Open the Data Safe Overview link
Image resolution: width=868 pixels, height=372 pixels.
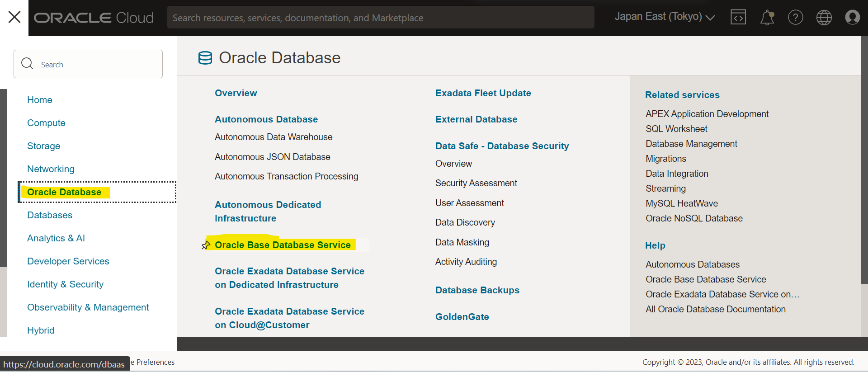(453, 164)
